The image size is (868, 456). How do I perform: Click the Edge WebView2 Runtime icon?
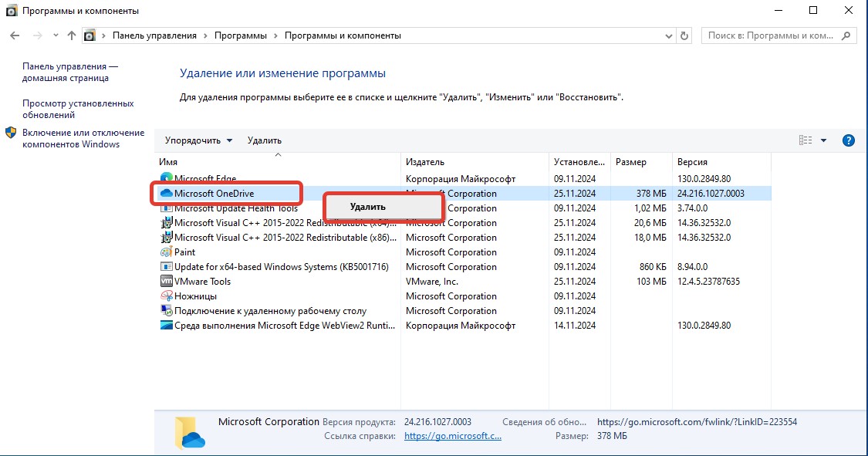166,326
